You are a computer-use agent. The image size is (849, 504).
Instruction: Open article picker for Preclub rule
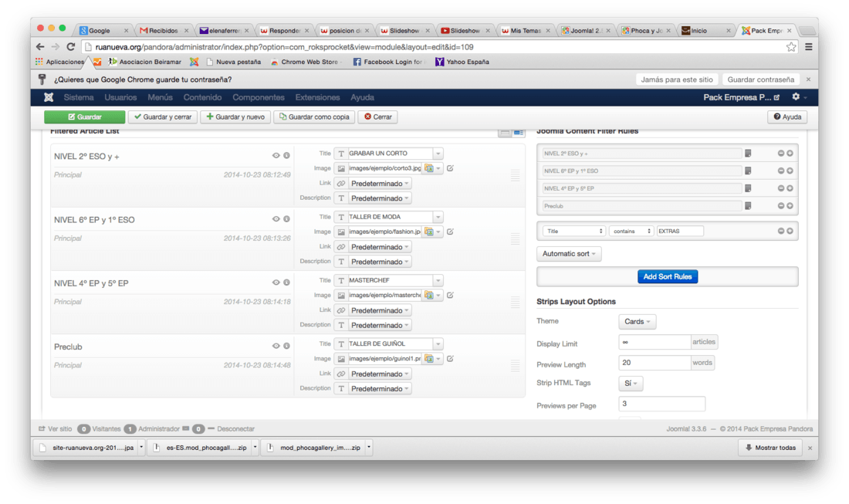coord(748,206)
